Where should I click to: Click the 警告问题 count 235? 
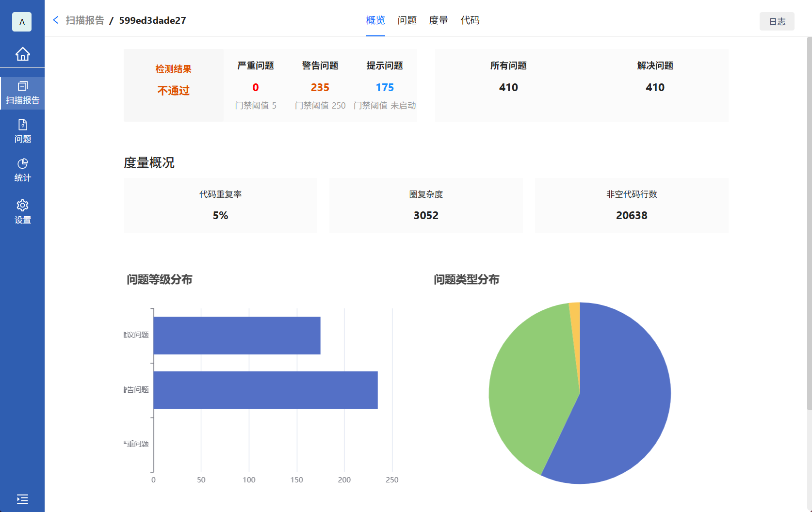coord(320,87)
